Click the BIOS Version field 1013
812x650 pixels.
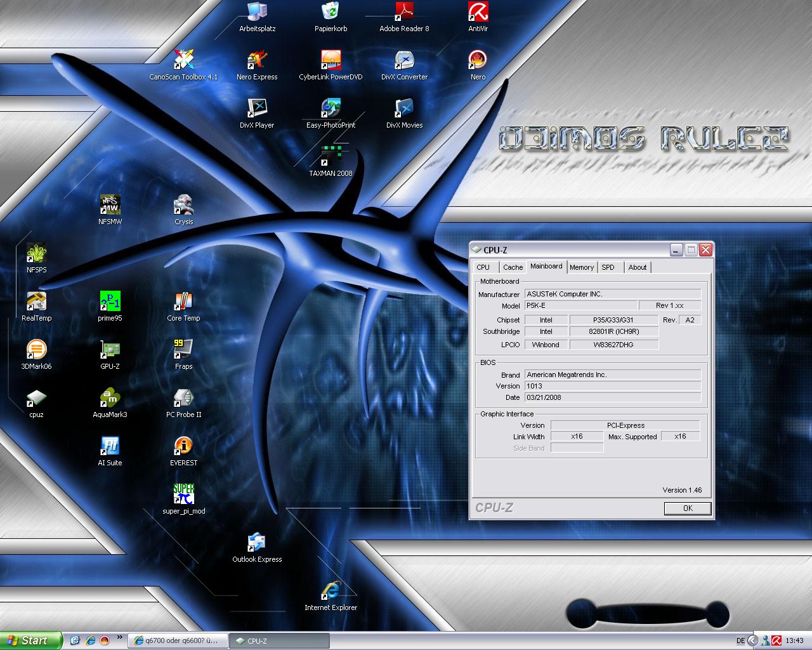pyautogui.click(x=613, y=386)
